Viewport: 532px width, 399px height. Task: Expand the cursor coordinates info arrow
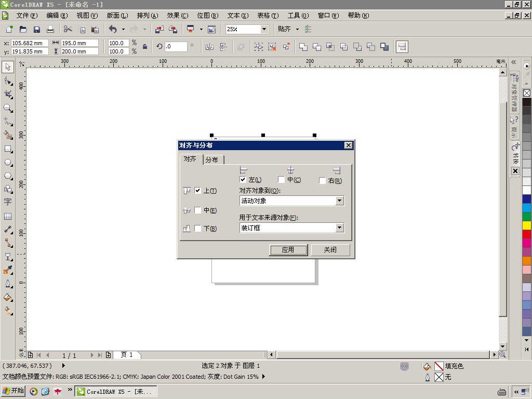[x=63, y=365]
